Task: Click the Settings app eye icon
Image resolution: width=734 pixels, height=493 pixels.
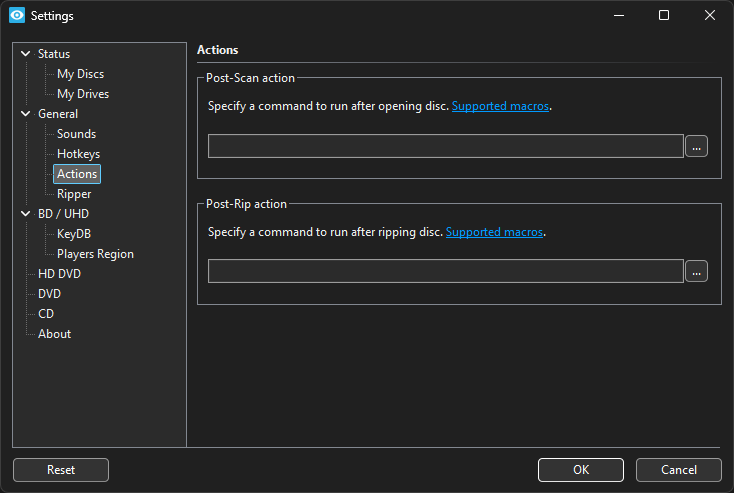Action: pyautogui.click(x=17, y=15)
